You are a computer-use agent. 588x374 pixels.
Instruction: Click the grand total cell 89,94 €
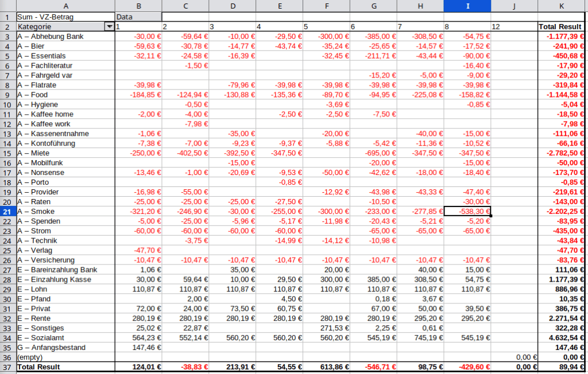pos(561,367)
